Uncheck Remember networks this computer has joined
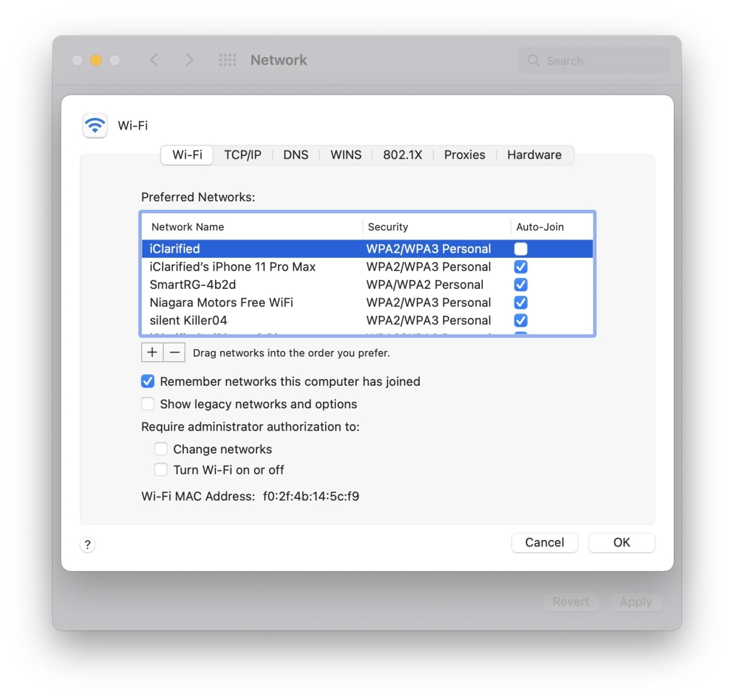Screen dimensions: 734x700 [148, 381]
